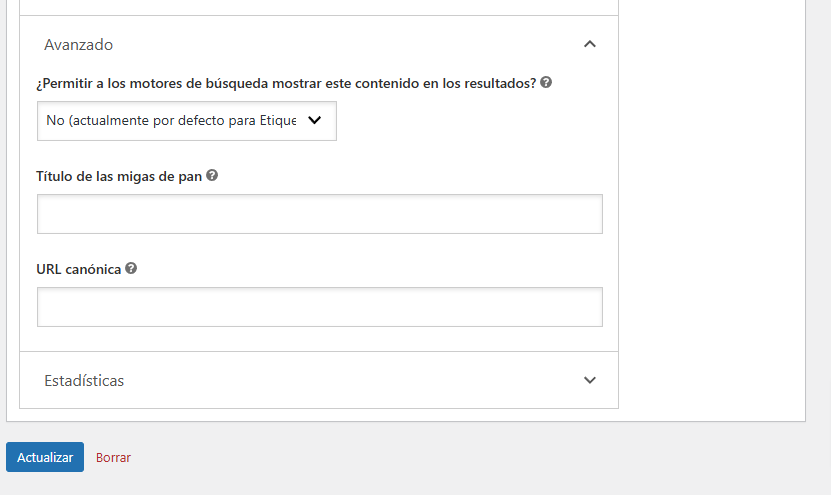Image resolution: width=831 pixels, height=495 pixels.
Task: Collapse the Avanzado section chevron
Action: click(589, 45)
